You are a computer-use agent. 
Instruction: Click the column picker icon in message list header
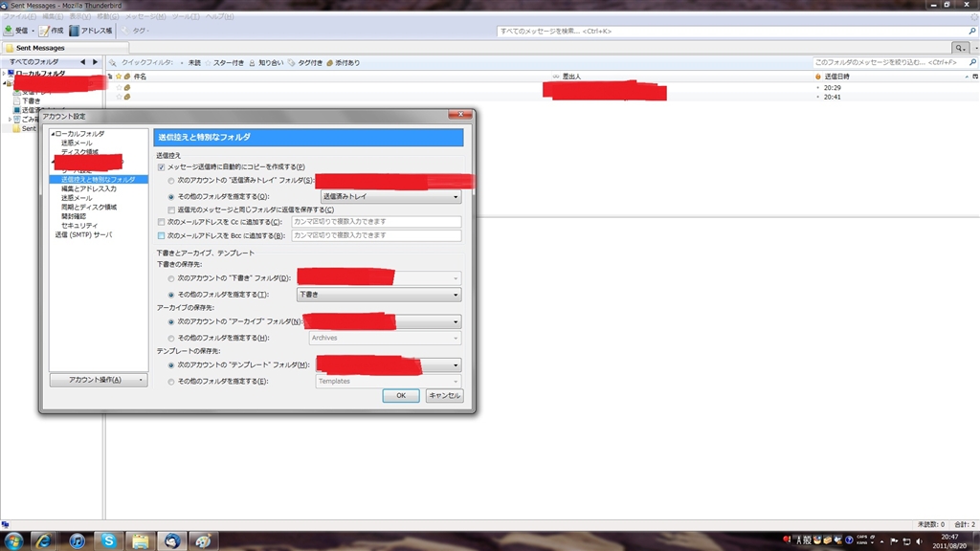point(975,77)
